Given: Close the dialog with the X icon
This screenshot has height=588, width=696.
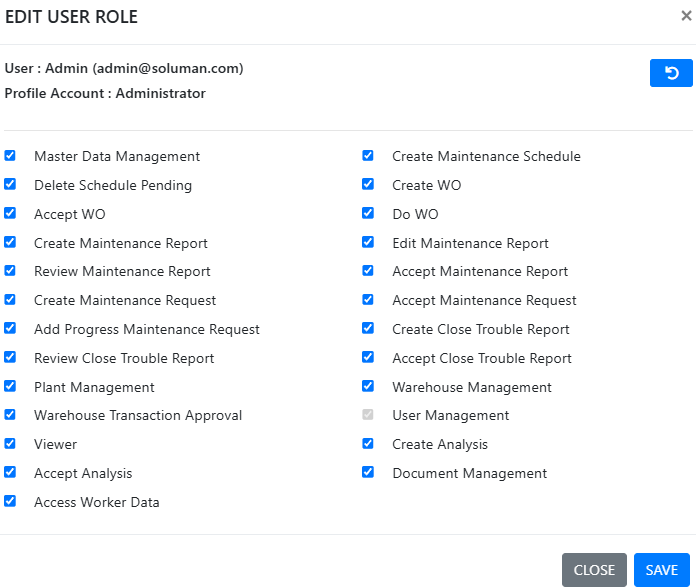Looking at the screenshot, I should [x=684, y=16].
